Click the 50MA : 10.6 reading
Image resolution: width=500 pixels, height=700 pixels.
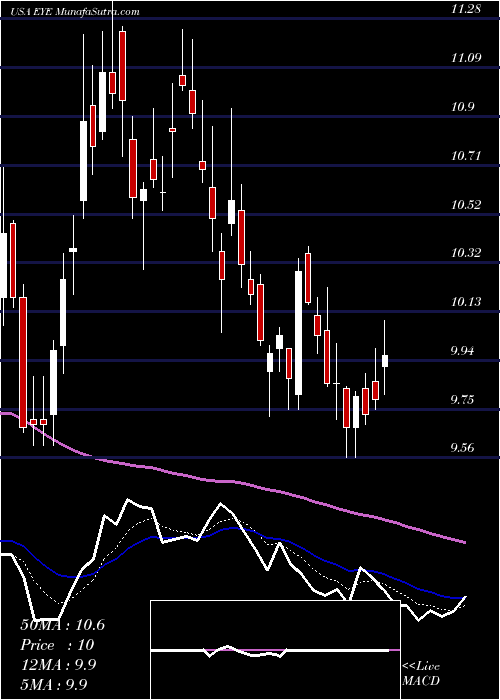(62, 625)
